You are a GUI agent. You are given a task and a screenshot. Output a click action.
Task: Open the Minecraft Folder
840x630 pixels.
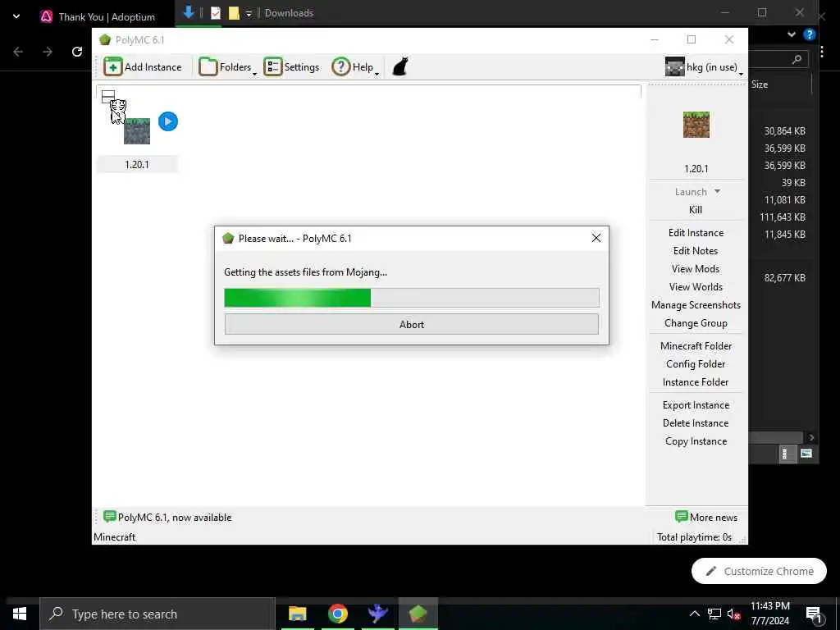[696, 346]
